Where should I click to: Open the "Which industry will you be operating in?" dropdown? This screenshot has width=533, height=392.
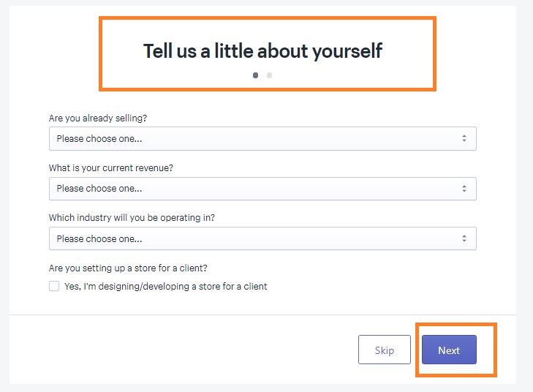262,238
